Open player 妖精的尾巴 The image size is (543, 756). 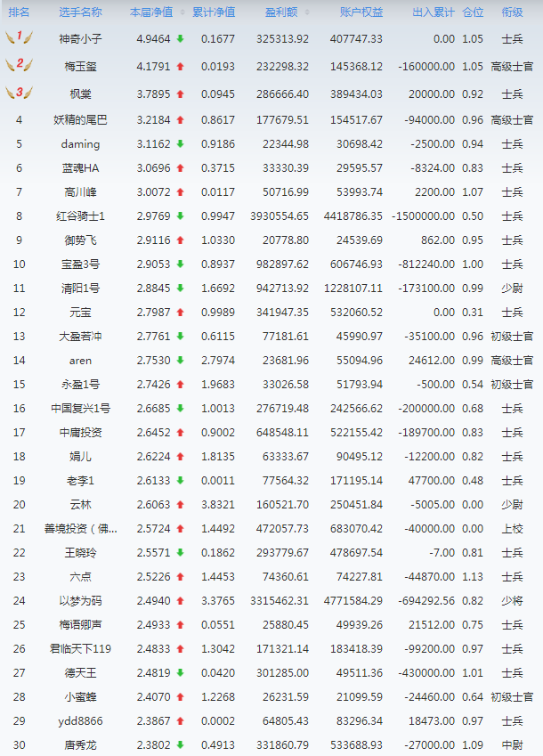point(80,119)
